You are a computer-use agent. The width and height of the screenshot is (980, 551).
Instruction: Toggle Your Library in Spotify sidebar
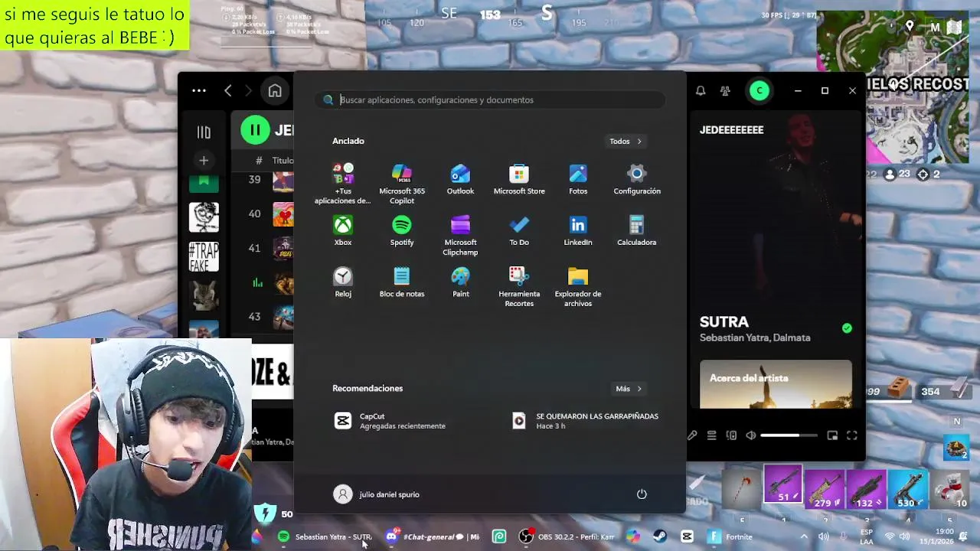click(204, 132)
